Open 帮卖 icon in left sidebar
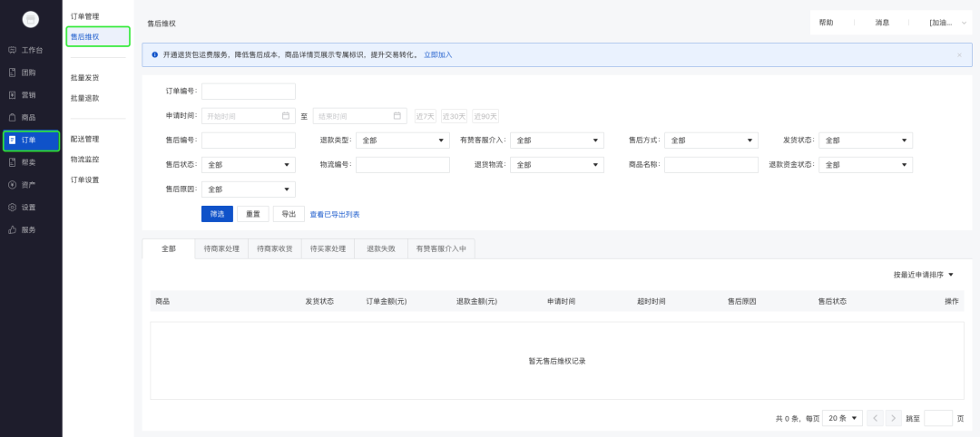The height and width of the screenshot is (437, 980). pyautogui.click(x=12, y=162)
